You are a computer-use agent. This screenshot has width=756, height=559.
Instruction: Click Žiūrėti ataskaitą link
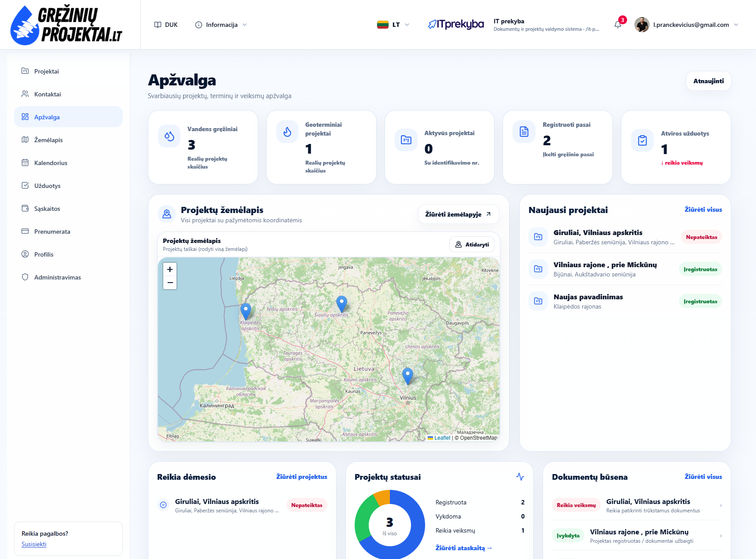click(x=464, y=548)
